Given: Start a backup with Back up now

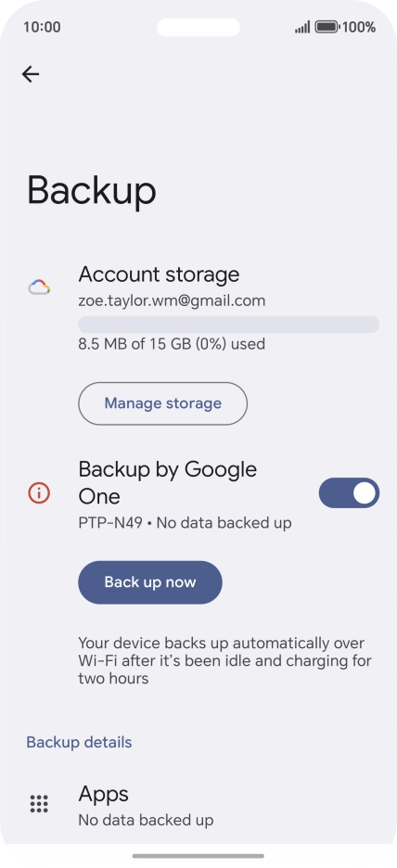Looking at the screenshot, I should (x=150, y=582).
